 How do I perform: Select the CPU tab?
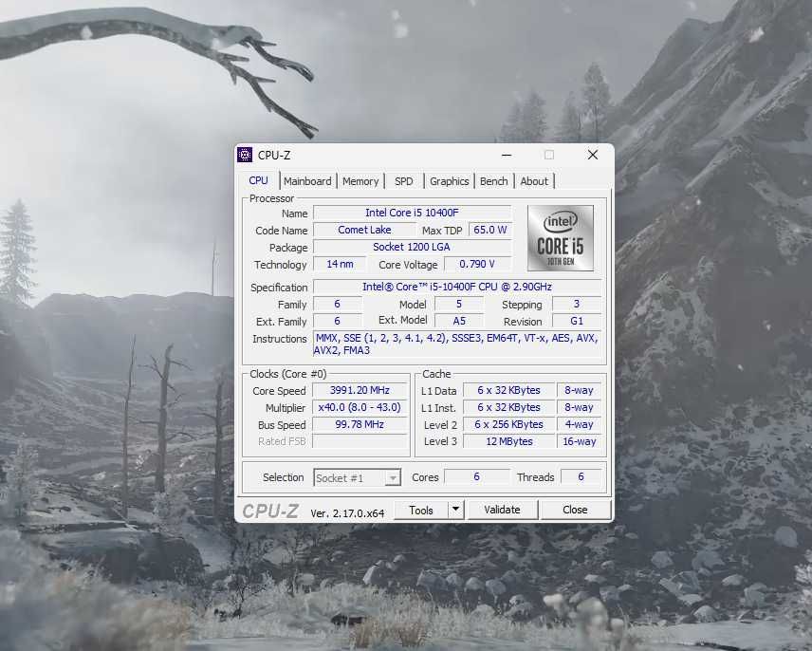click(258, 180)
